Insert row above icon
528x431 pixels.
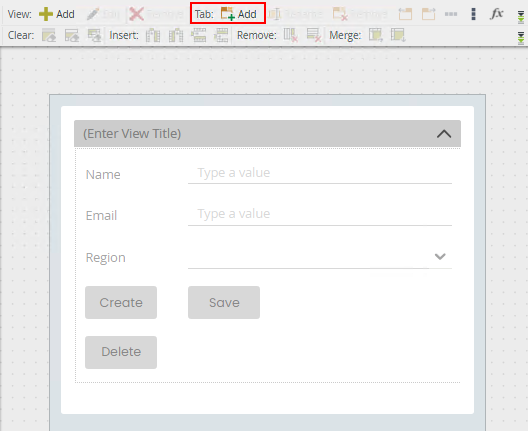pyautogui.click(x=198, y=35)
